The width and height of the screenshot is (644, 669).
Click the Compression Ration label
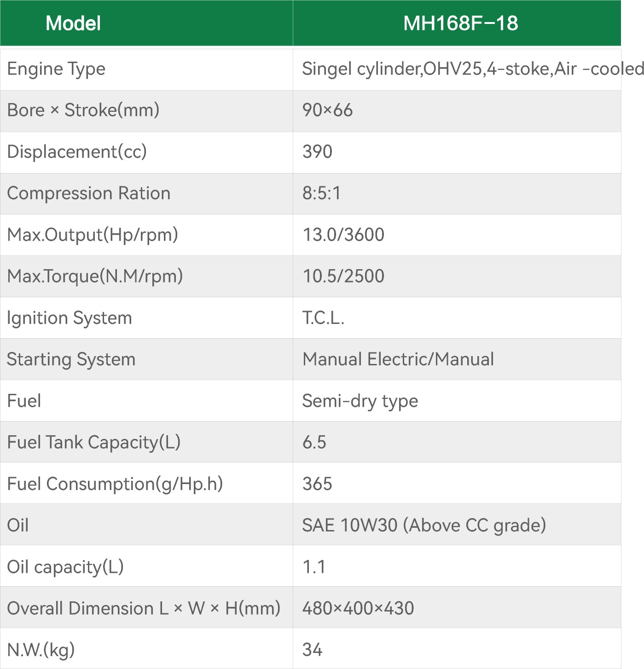pyautogui.click(x=89, y=193)
